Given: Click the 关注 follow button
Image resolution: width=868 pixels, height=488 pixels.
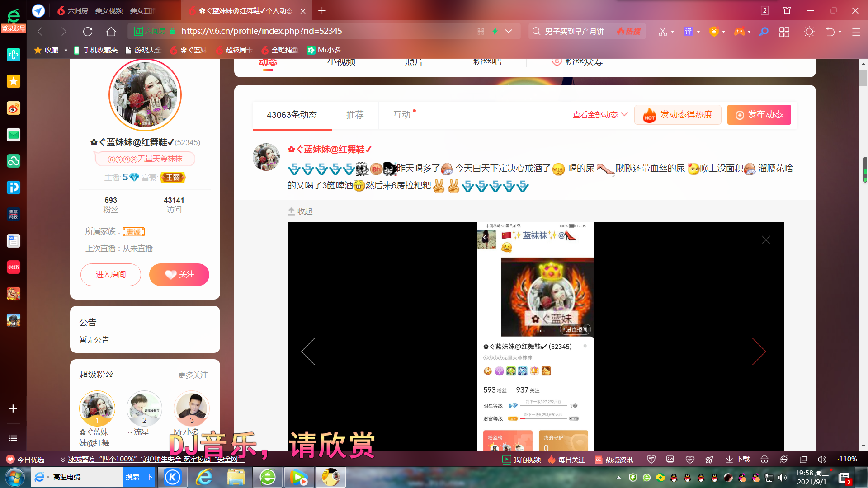Looking at the screenshot, I should click(x=179, y=274).
